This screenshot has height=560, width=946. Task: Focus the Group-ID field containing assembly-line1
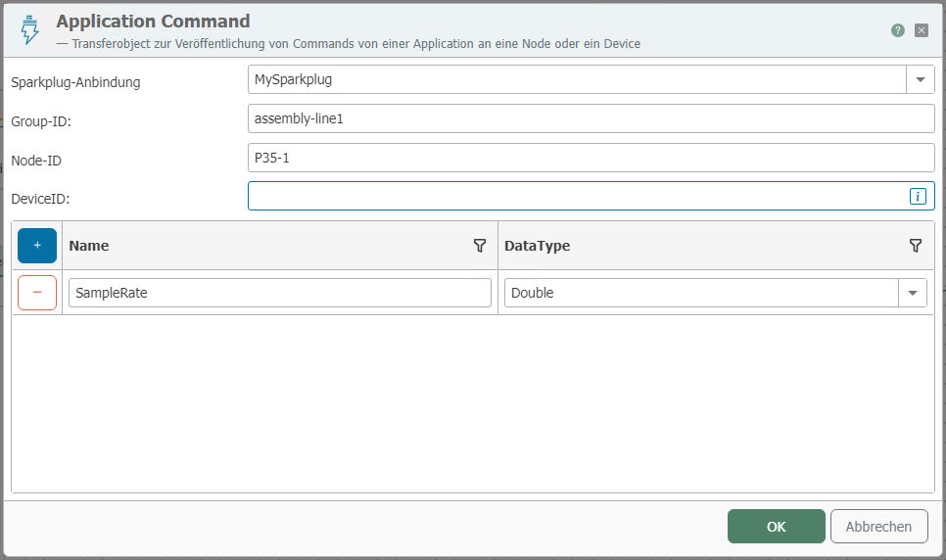(591, 118)
